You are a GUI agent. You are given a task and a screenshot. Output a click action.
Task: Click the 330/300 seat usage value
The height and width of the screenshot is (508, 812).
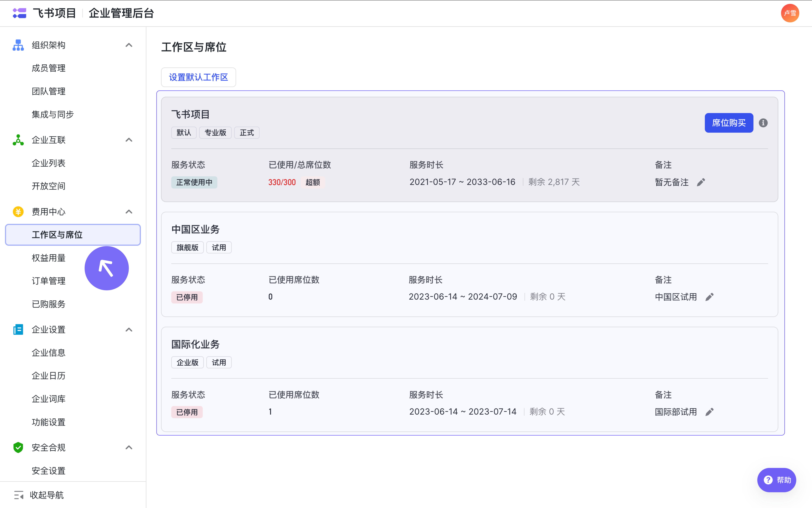point(282,182)
